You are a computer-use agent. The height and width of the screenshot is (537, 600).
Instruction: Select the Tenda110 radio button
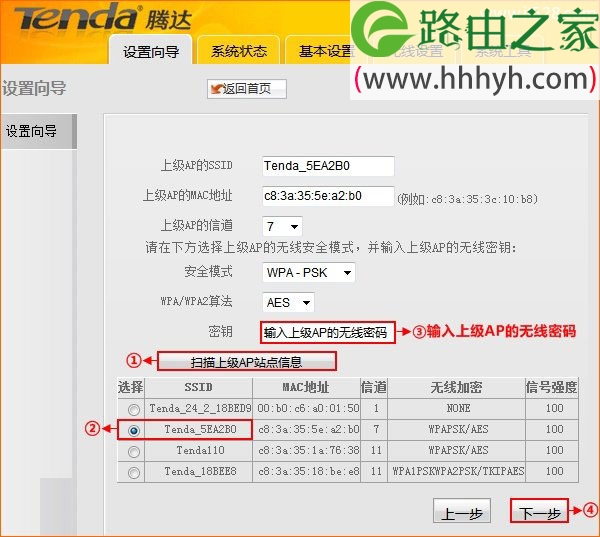click(x=134, y=452)
